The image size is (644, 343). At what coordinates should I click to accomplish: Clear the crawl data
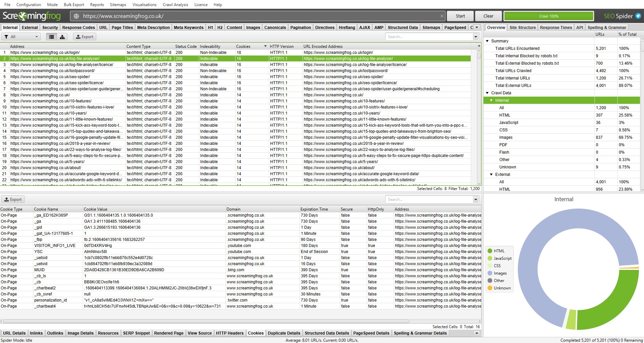[x=488, y=16]
